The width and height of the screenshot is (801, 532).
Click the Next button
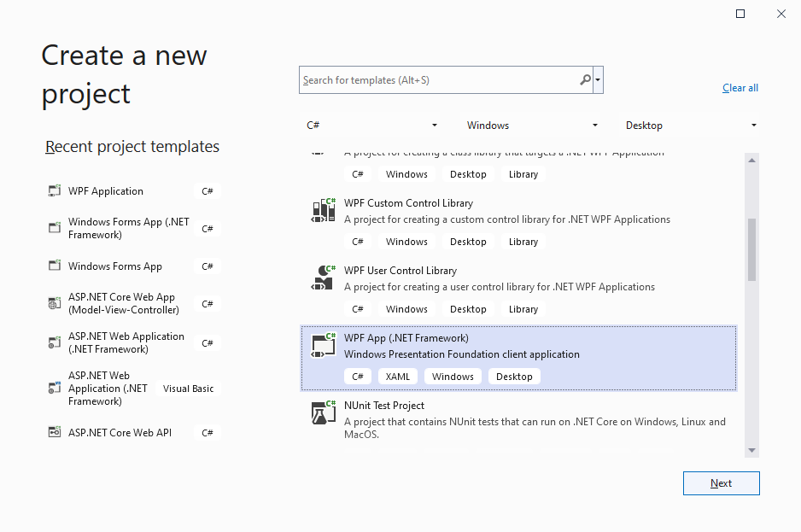(x=722, y=483)
